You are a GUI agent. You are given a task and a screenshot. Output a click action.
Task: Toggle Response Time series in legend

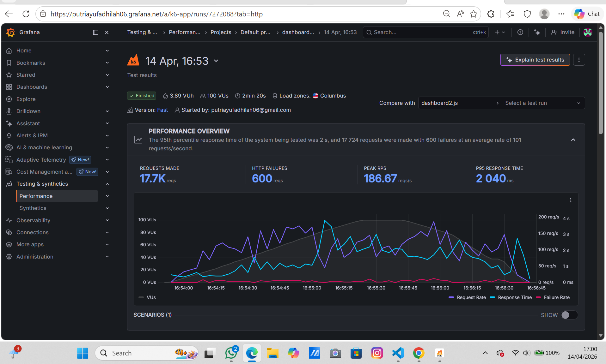pyautogui.click(x=515, y=297)
